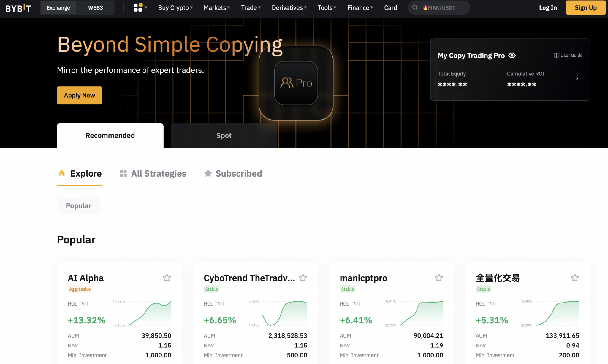Click the magnifier icon in the search bar
The height and width of the screenshot is (364, 608).
click(415, 8)
